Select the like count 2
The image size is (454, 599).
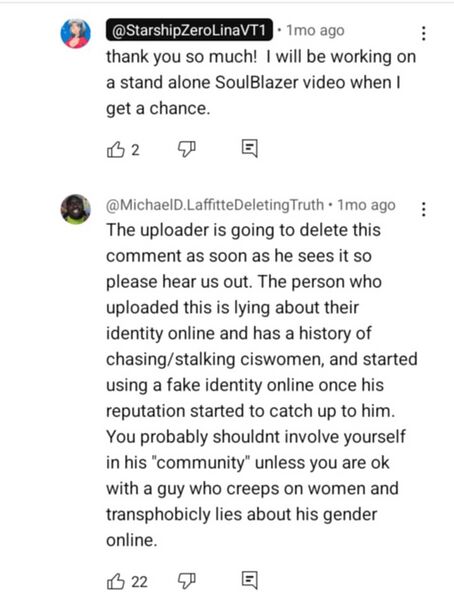135,150
